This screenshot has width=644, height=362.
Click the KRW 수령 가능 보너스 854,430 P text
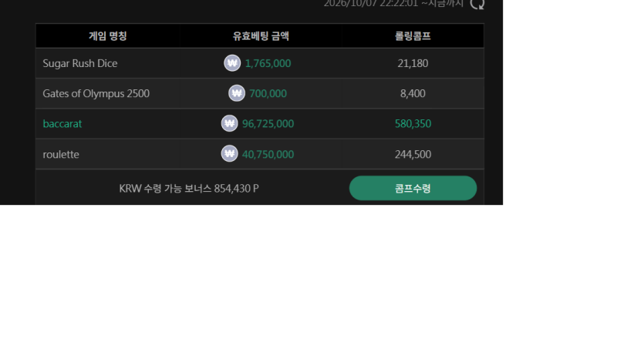[x=189, y=189]
